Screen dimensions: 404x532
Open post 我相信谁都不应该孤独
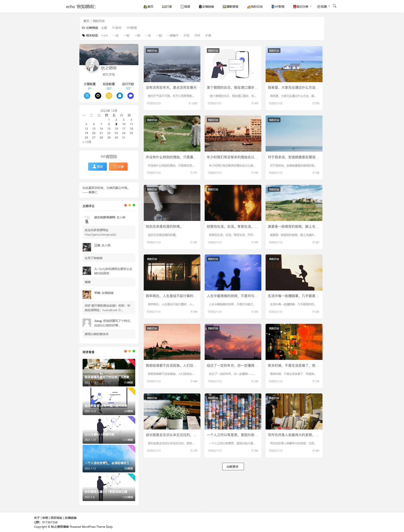[x=171, y=365]
